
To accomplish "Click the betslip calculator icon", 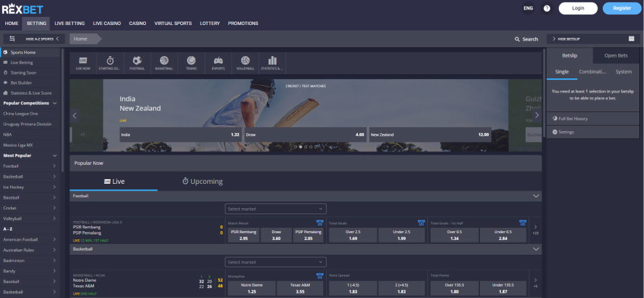I will (x=631, y=39).
